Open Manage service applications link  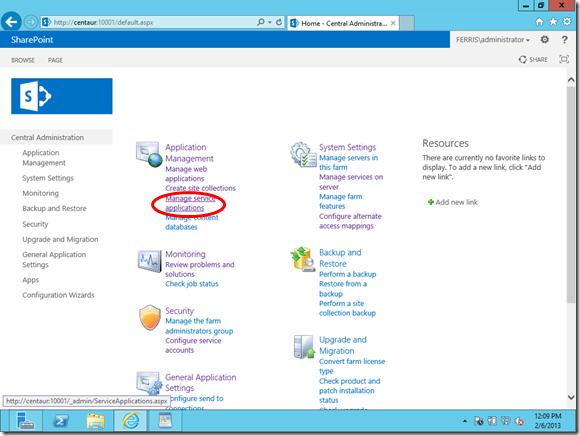coord(190,203)
